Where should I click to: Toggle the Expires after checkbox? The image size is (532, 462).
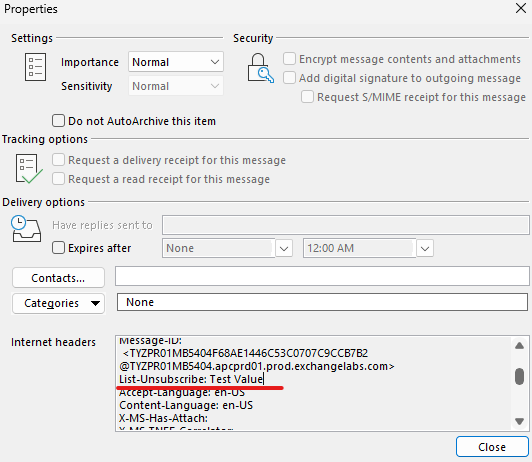click(58, 248)
